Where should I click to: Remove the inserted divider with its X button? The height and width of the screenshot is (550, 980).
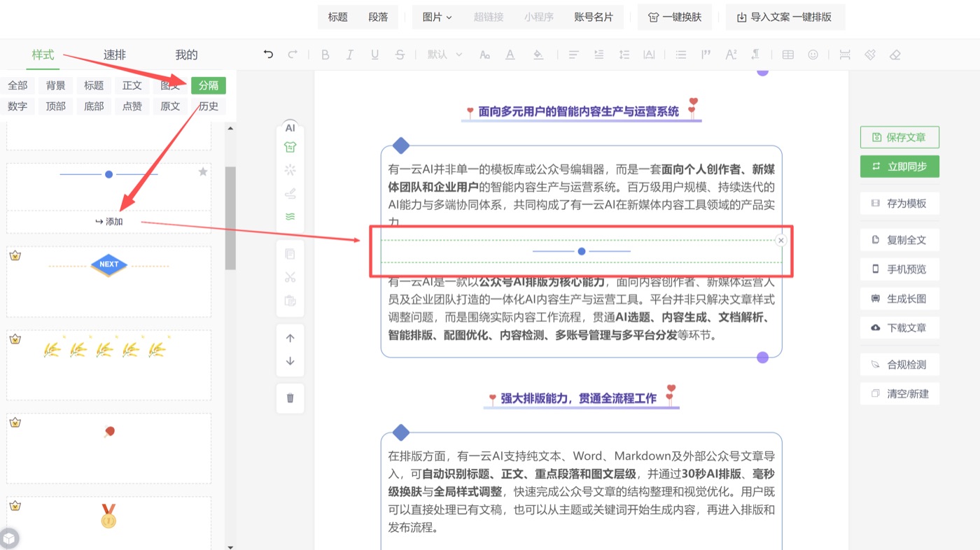point(781,240)
